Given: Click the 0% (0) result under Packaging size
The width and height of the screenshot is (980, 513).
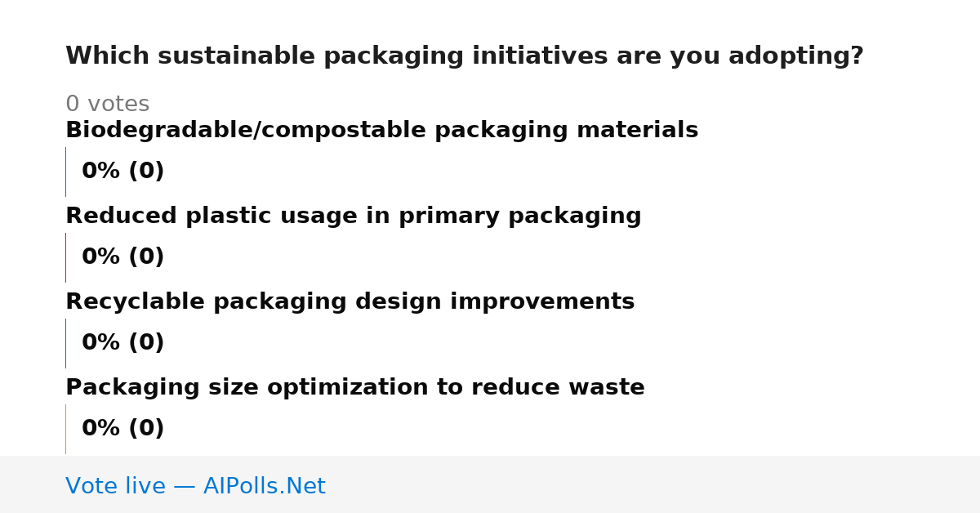Looking at the screenshot, I should (122, 429).
